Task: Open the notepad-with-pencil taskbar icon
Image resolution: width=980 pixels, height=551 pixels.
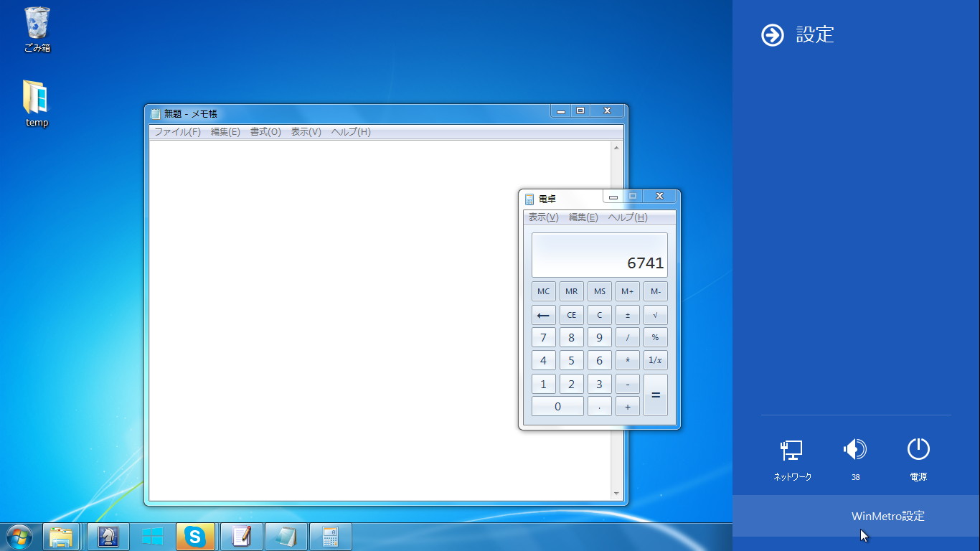Action: [242, 537]
